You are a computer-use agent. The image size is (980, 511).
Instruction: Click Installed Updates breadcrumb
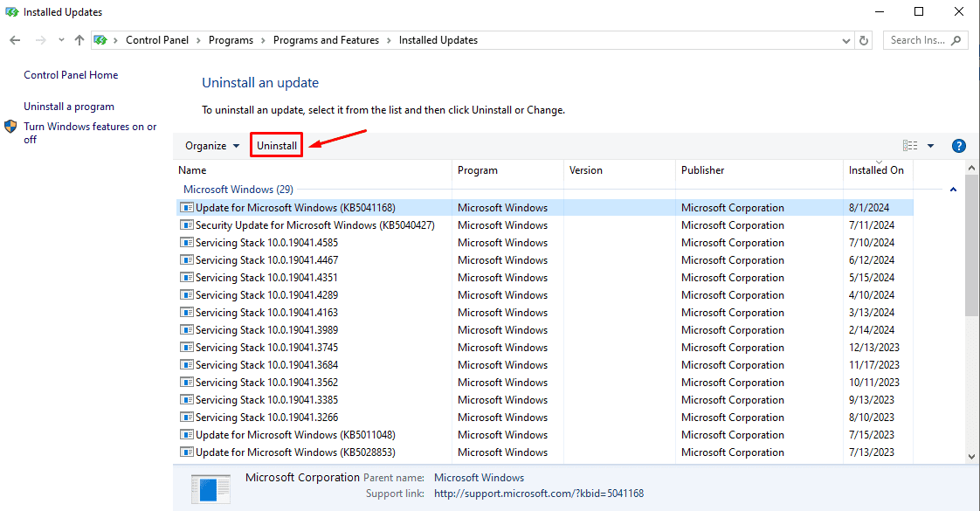[x=438, y=40]
